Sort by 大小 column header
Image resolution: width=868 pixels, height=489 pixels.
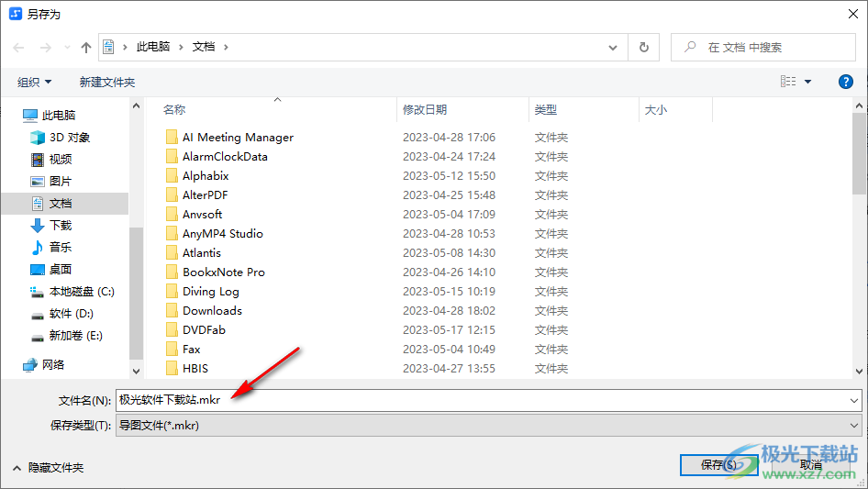point(656,110)
